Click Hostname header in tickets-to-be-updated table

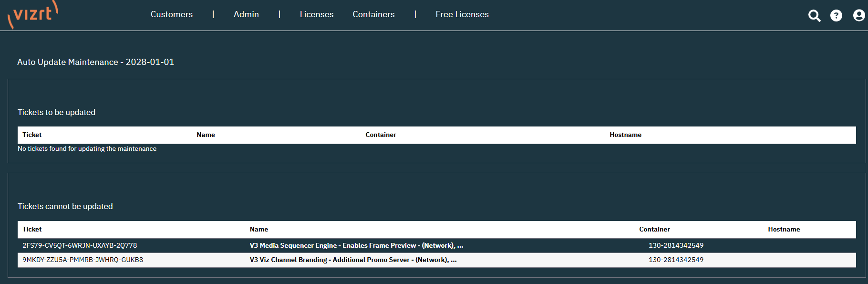625,135
